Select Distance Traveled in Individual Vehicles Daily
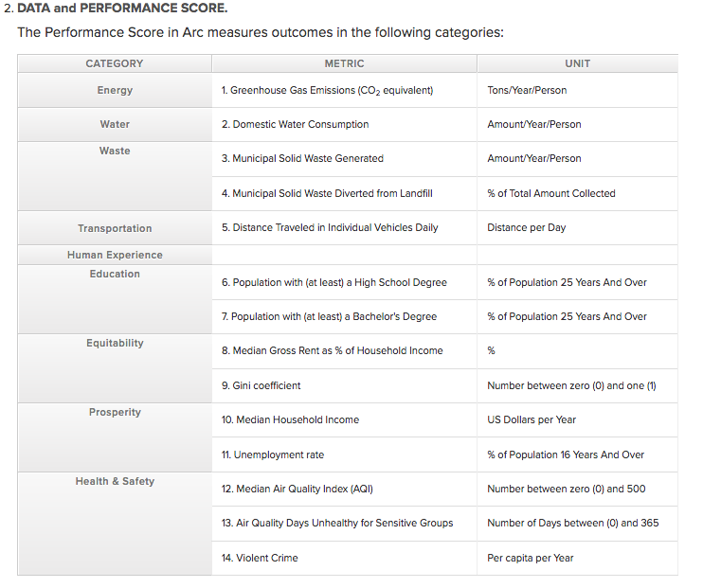This screenshot has height=588, width=703. pyautogui.click(x=330, y=228)
